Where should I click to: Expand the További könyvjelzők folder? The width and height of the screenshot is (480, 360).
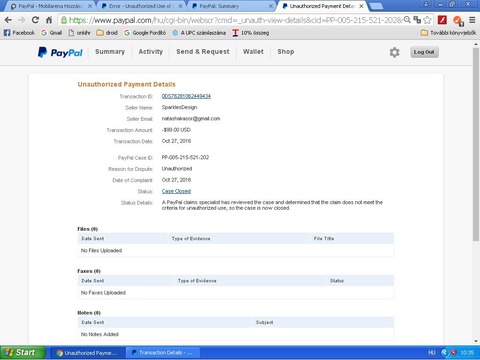(448, 33)
